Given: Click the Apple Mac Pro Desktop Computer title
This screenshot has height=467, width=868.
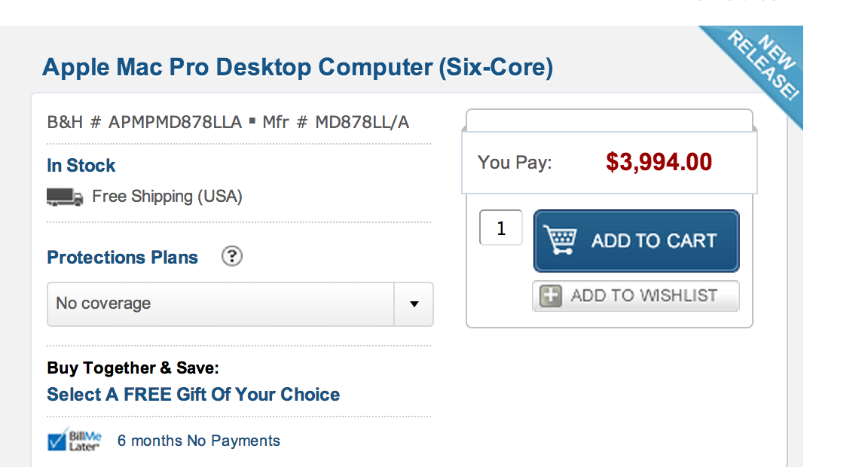Looking at the screenshot, I should (298, 67).
